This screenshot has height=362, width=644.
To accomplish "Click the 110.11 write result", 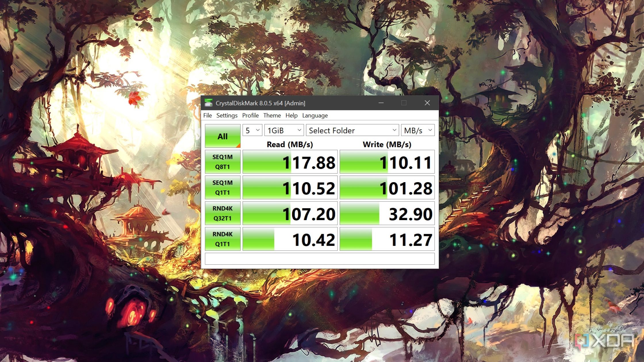I will (387, 162).
